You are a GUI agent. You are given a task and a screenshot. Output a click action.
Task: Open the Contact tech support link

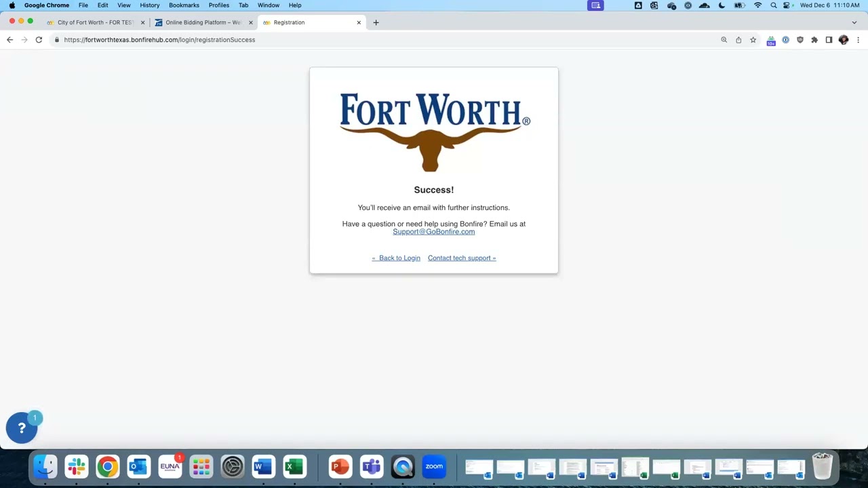(x=462, y=258)
